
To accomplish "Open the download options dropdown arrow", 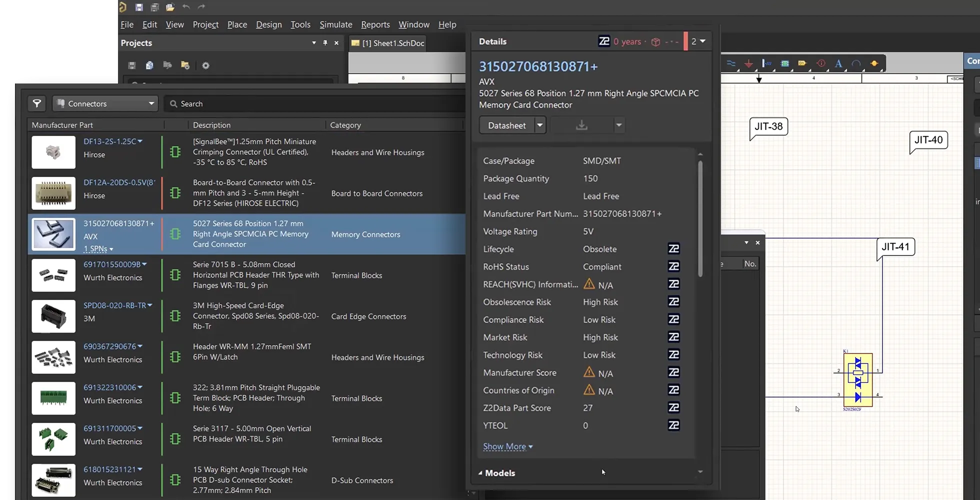I will (618, 125).
